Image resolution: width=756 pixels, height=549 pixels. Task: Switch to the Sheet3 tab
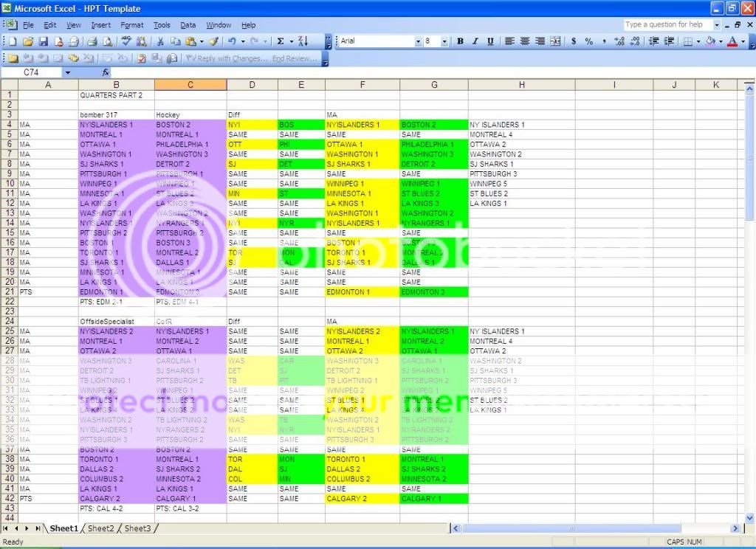(137, 528)
